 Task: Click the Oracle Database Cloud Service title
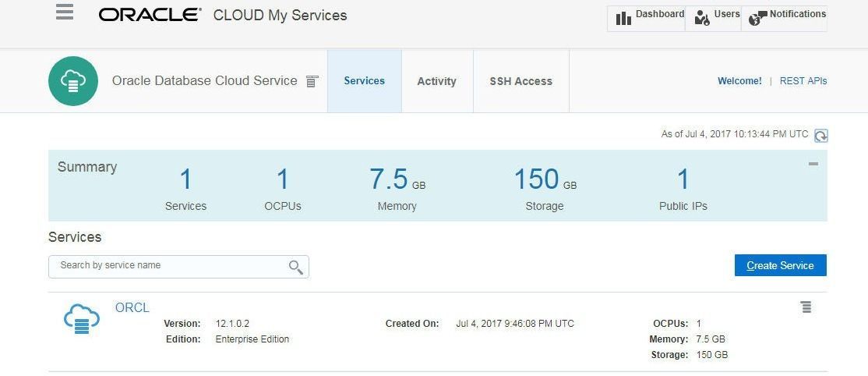205,81
